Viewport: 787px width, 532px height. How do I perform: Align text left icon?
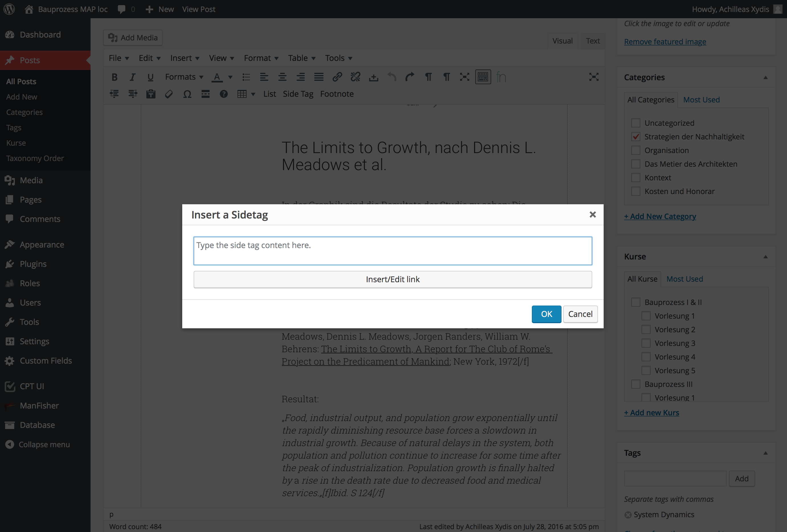point(264,77)
